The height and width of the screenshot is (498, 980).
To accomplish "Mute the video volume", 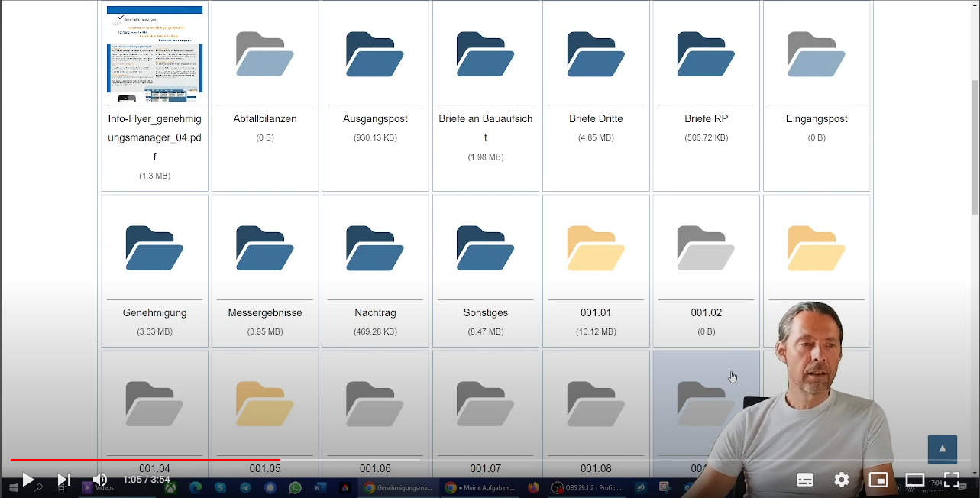I will coord(100,480).
